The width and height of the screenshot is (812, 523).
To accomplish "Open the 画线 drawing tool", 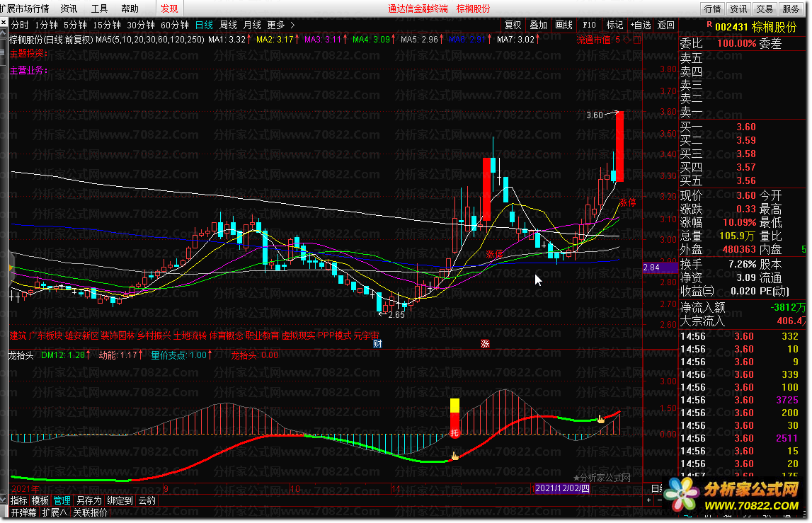I will 564,25.
